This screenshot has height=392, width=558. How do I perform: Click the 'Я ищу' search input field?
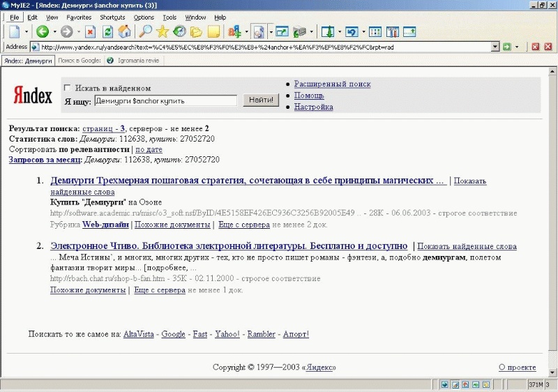pyautogui.click(x=165, y=100)
